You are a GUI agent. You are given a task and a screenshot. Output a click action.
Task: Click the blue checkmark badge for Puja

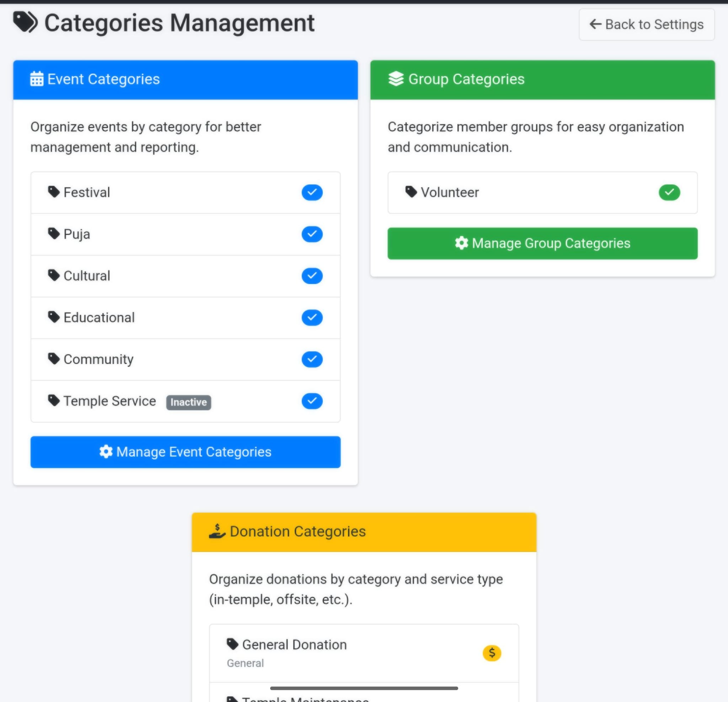(x=312, y=234)
